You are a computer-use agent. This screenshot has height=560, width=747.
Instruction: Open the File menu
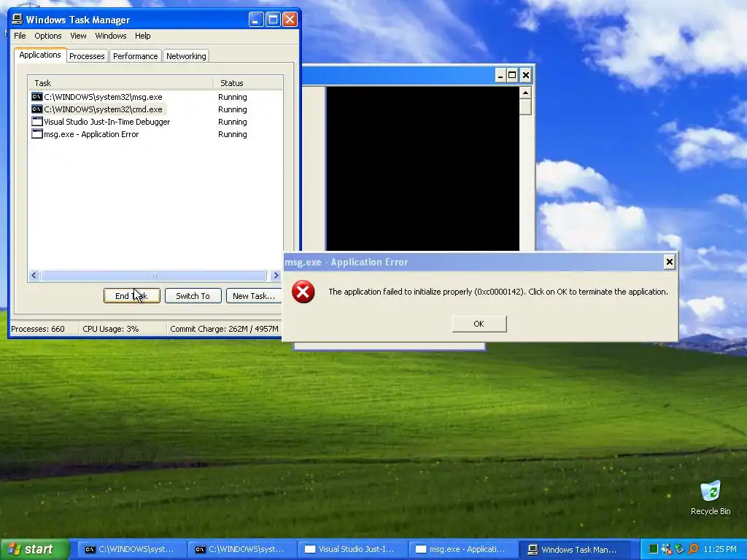click(x=20, y=36)
